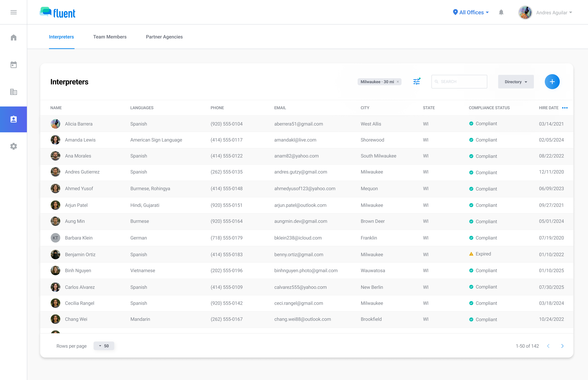Open settings via the gear icon
Viewport: 588px width, 380px height.
pos(14,146)
